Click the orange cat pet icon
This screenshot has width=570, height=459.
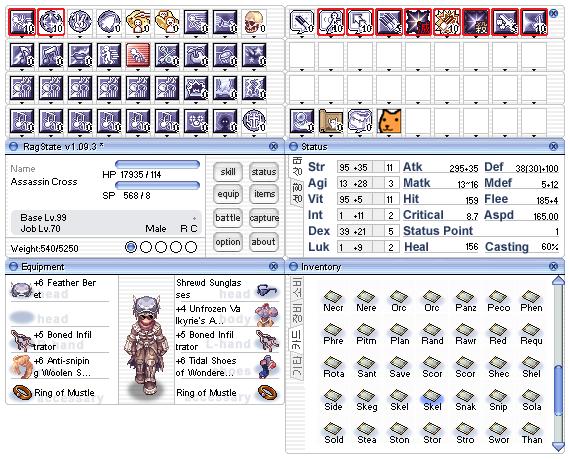[389, 121]
